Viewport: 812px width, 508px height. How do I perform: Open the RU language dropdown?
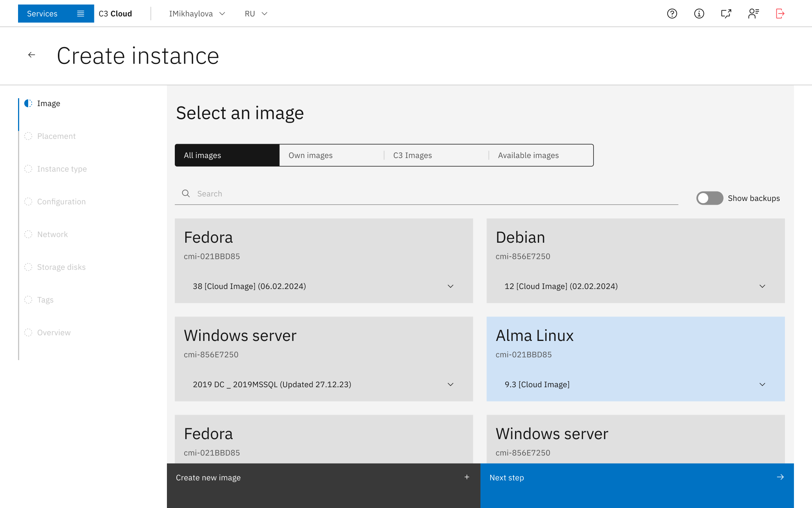click(x=256, y=14)
